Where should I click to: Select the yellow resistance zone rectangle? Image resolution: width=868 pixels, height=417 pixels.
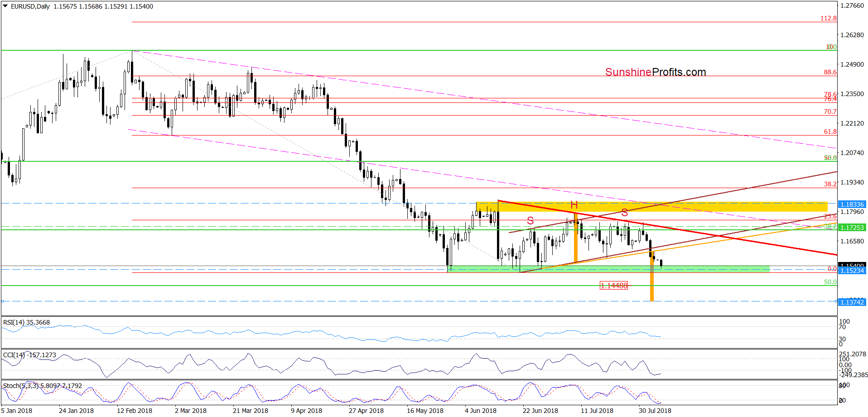click(651, 207)
